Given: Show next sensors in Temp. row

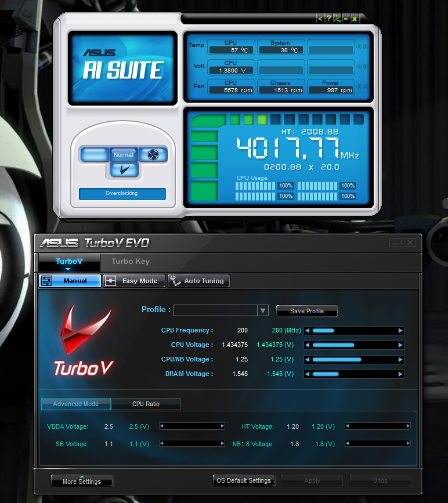Looking at the screenshot, I should 366,46.
